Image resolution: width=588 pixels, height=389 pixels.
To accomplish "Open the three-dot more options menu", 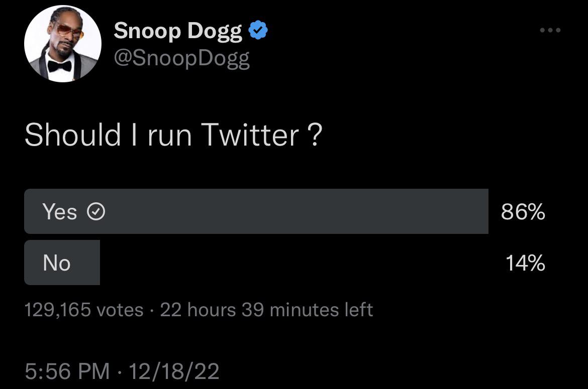I will pos(550,30).
